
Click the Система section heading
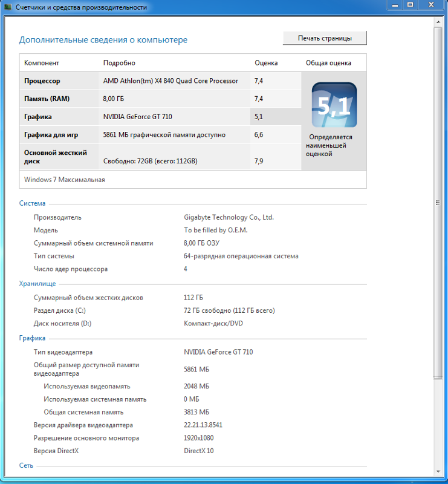coord(32,204)
